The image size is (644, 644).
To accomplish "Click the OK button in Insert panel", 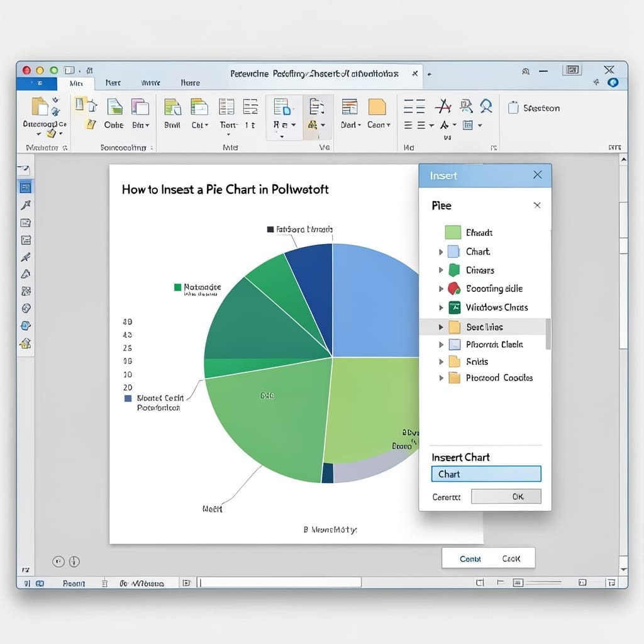I will [x=506, y=497].
